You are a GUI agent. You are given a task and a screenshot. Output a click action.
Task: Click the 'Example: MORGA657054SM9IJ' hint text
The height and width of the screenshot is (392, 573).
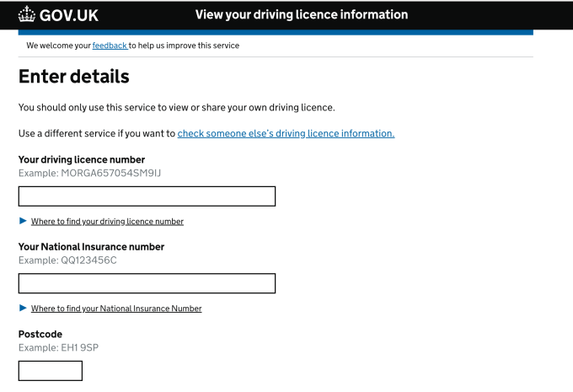coord(89,173)
